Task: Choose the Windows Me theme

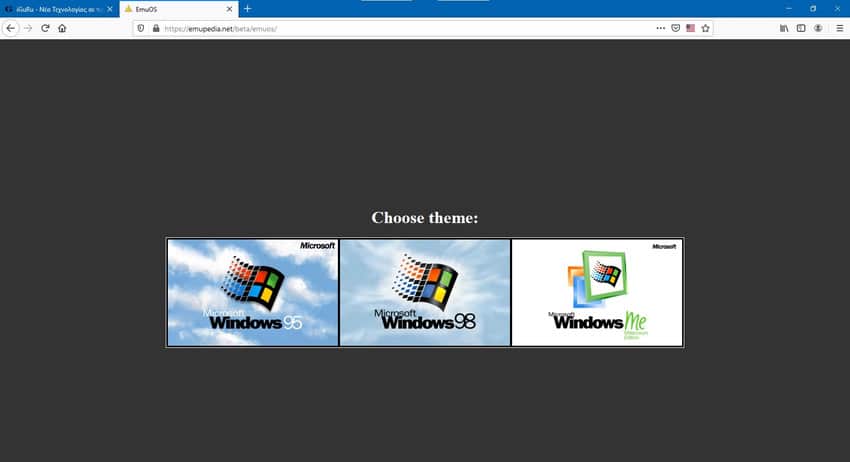Action: (597, 292)
